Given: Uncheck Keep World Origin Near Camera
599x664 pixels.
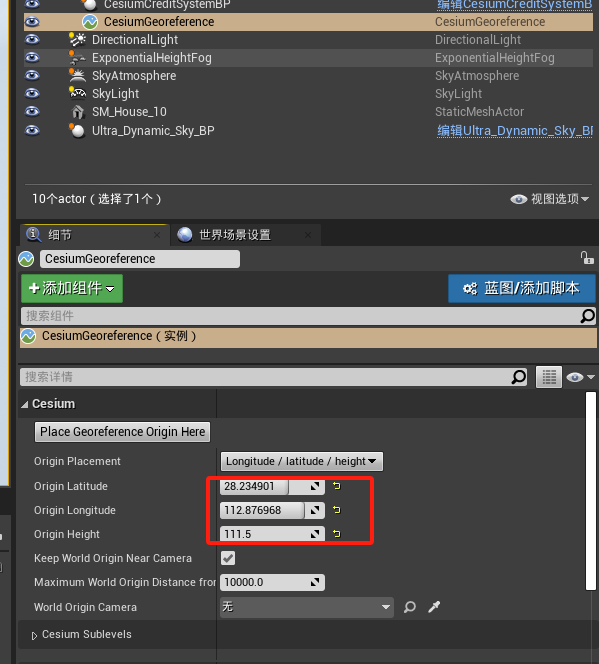Looking at the screenshot, I should tap(228, 558).
